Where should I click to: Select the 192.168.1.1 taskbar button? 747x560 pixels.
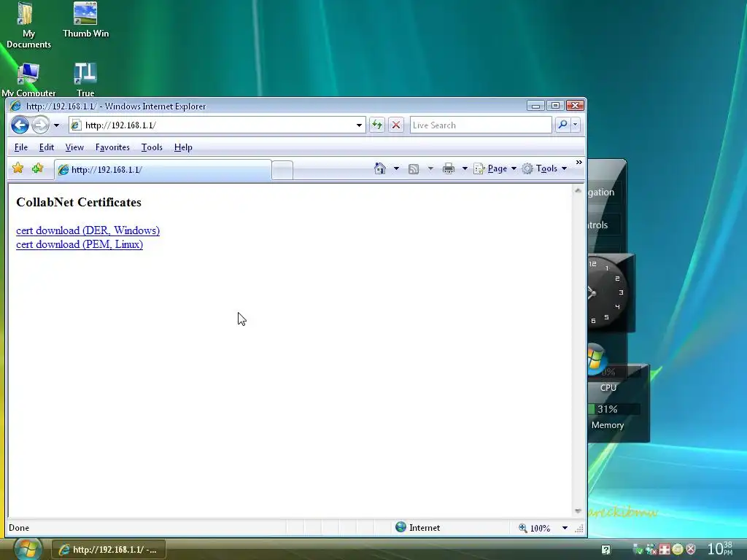[x=109, y=550]
